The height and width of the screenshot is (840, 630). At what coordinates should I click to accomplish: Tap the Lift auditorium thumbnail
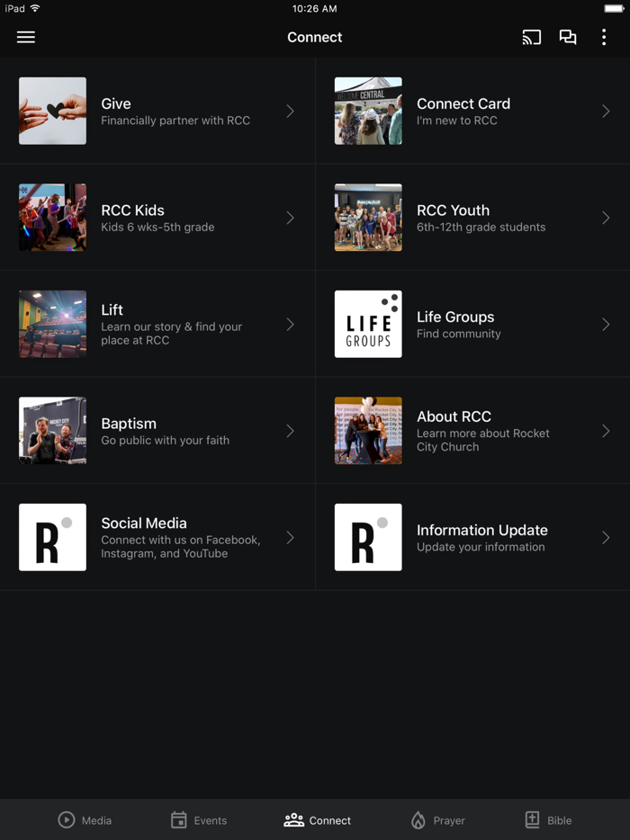pos(52,324)
